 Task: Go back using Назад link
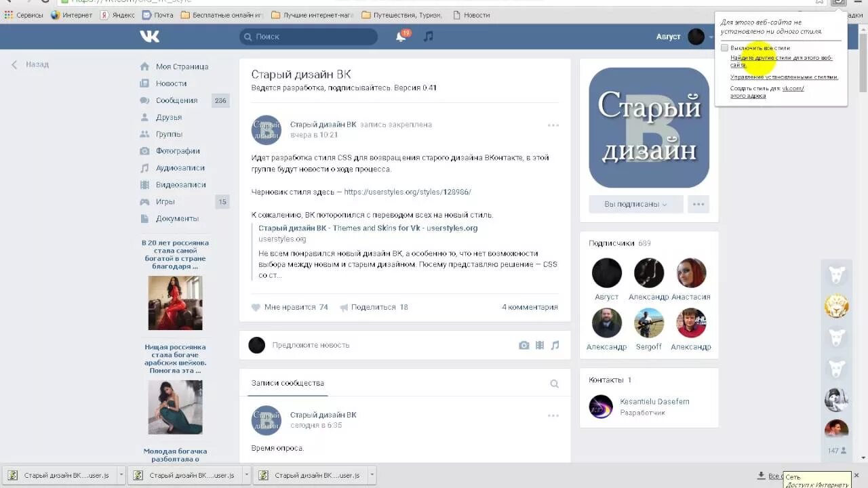31,64
